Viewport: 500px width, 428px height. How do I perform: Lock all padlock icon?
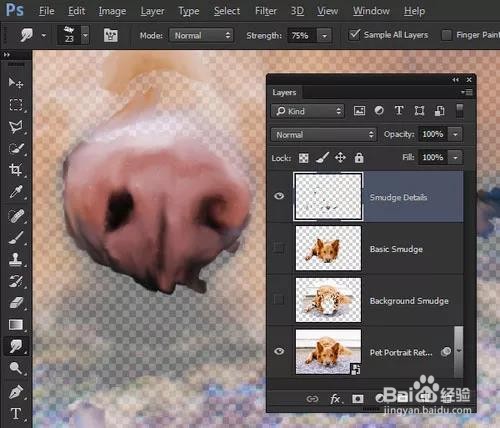(x=359, y=157)
